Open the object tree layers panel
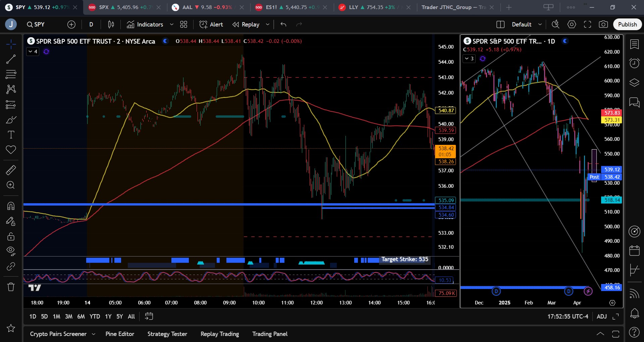This screenshot has width=644, height=342. click(634, 82)
